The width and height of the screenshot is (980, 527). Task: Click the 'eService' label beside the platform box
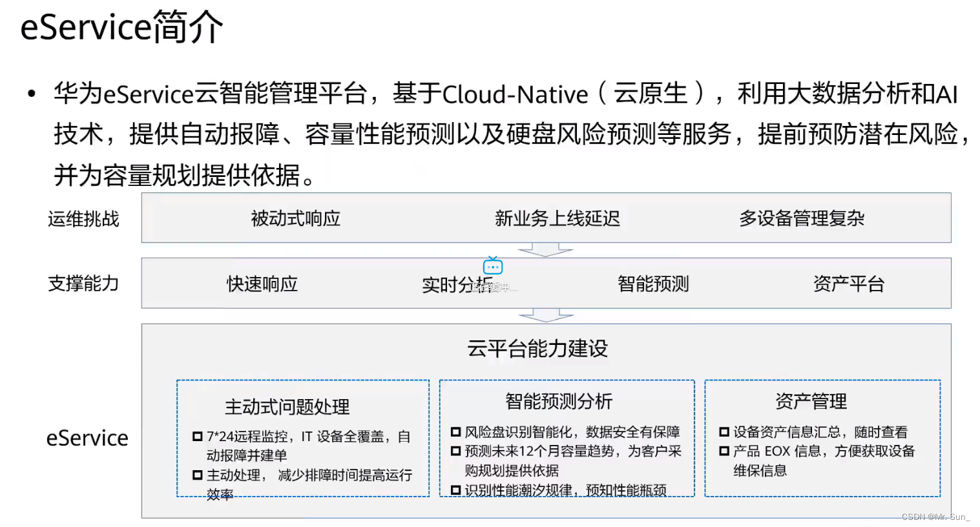(87, 438)
